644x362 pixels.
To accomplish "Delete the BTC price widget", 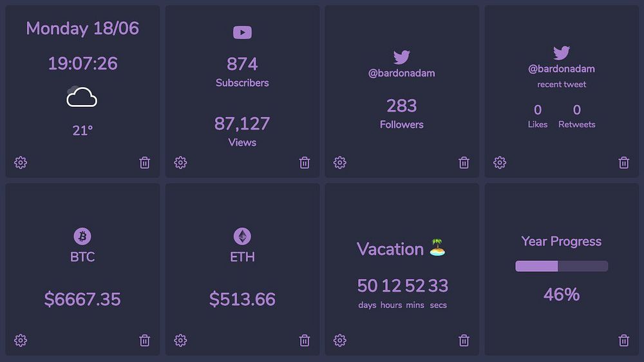I will [x=145, y=340].
